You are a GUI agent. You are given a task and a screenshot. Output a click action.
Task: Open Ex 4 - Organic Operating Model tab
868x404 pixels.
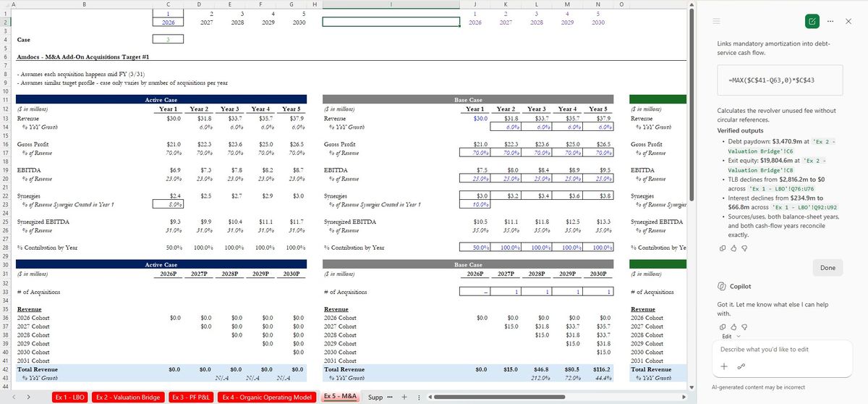(266, 397)
